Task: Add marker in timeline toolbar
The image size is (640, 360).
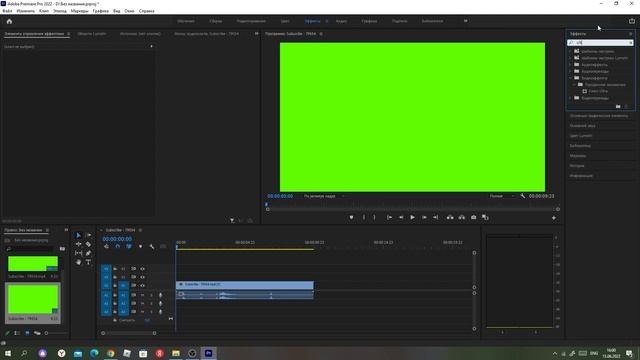Action: tap(140, 247)
